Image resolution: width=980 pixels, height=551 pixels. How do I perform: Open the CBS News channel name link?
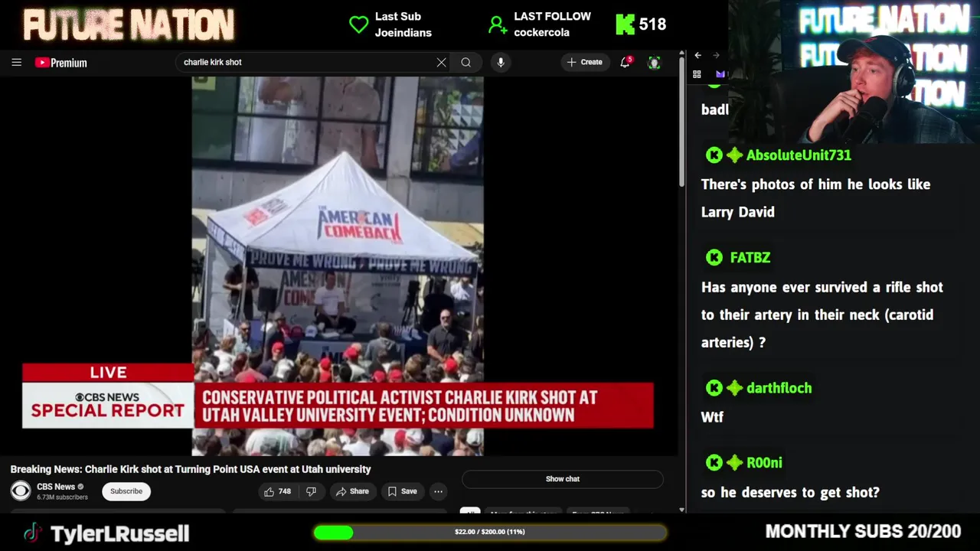pos(56,487)
